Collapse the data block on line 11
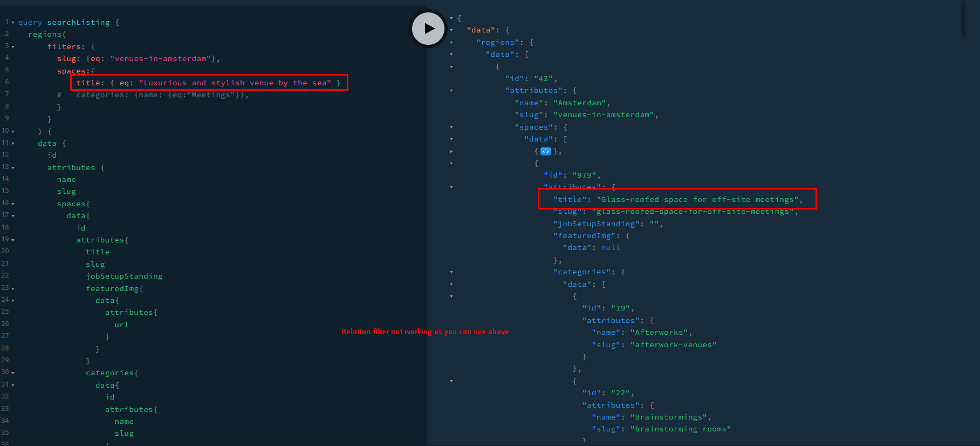The width and height of the screenshot is (980, 446). 13,144
